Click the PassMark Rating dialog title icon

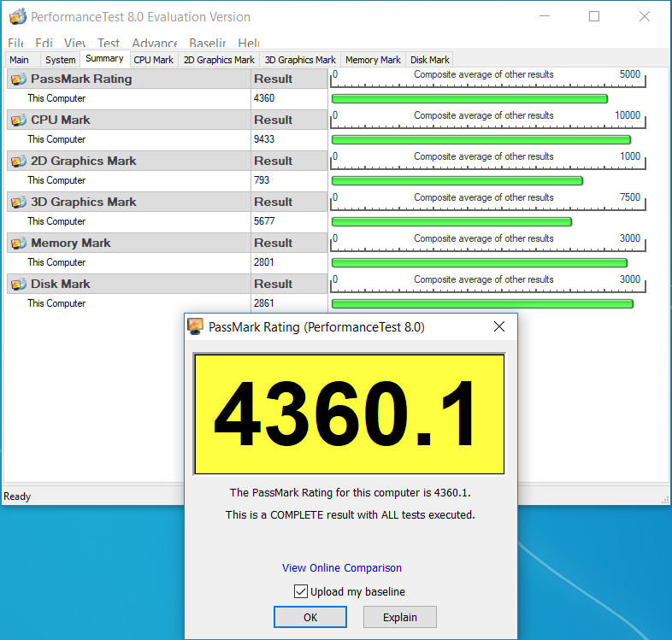pos(196,326)
